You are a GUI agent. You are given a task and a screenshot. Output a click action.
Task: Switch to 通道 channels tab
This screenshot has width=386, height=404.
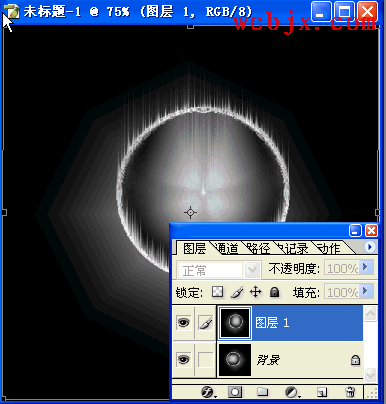pos(227,249)
